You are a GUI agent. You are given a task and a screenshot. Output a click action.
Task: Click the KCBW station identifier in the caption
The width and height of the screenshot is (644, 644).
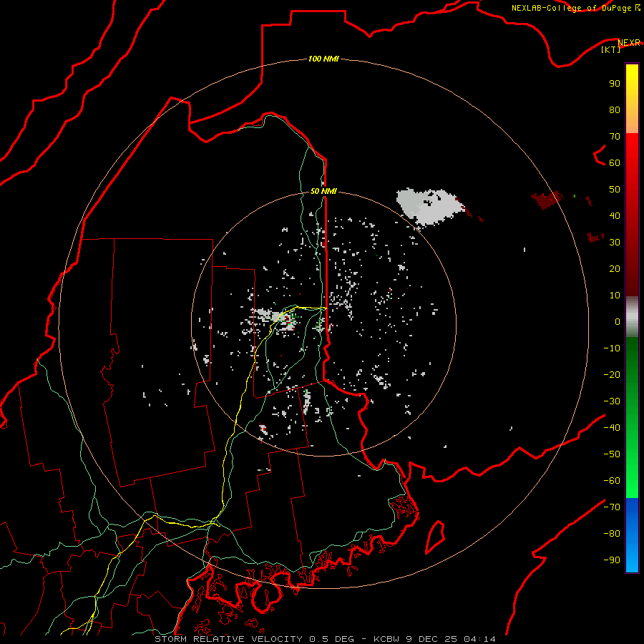387,639
